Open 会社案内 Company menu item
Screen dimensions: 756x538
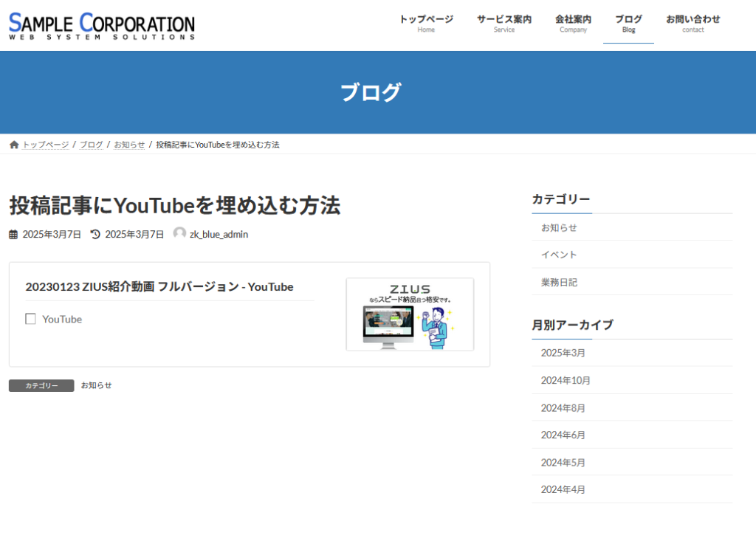[573, 24]
